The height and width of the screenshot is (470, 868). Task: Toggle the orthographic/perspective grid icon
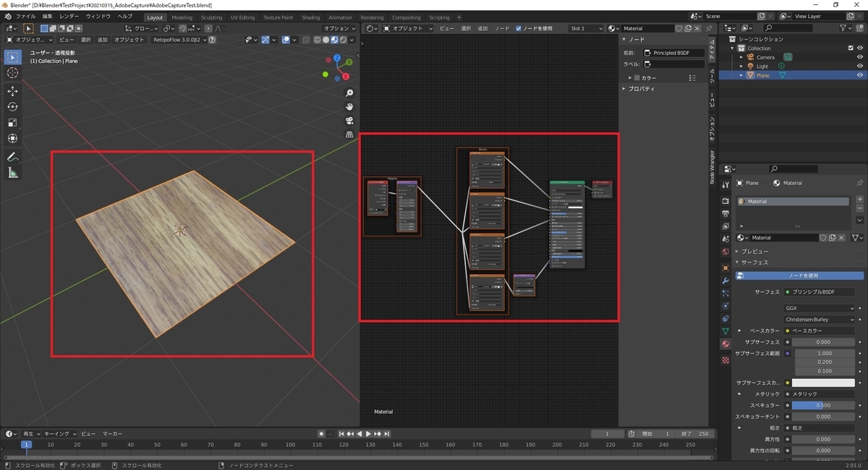349,134
